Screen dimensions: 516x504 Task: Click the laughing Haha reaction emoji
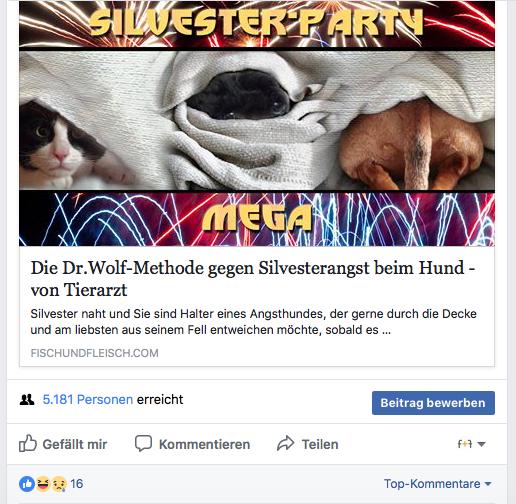[x=43, y=484]
